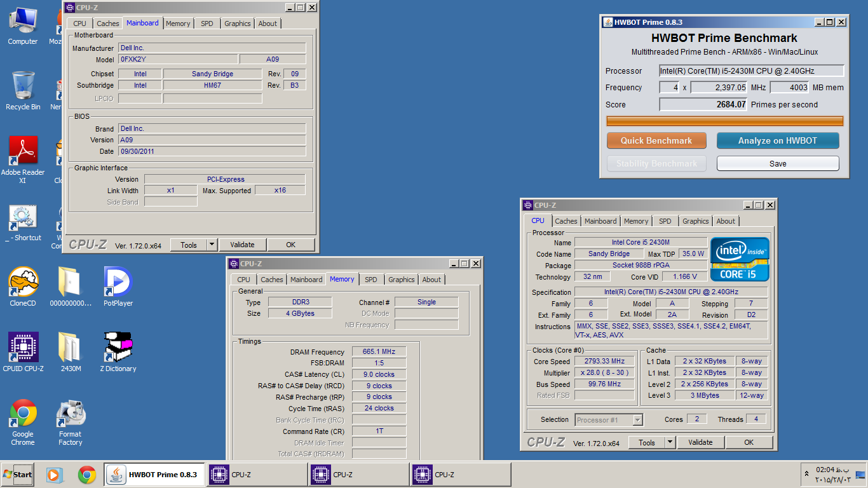Screen dimensions: 868x488
Task: Select Caches tab in CPU window
Action: click(x=566, y=221)
